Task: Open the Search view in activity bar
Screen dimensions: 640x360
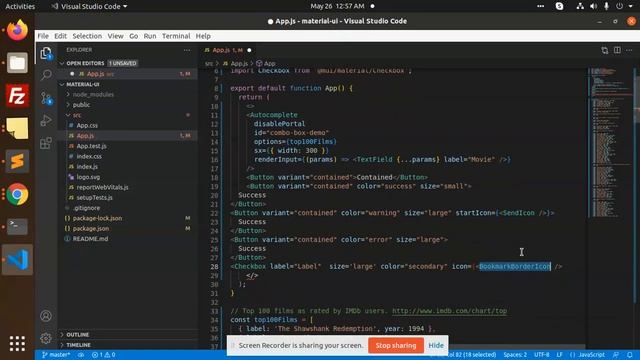Action: tap(46, 75)
